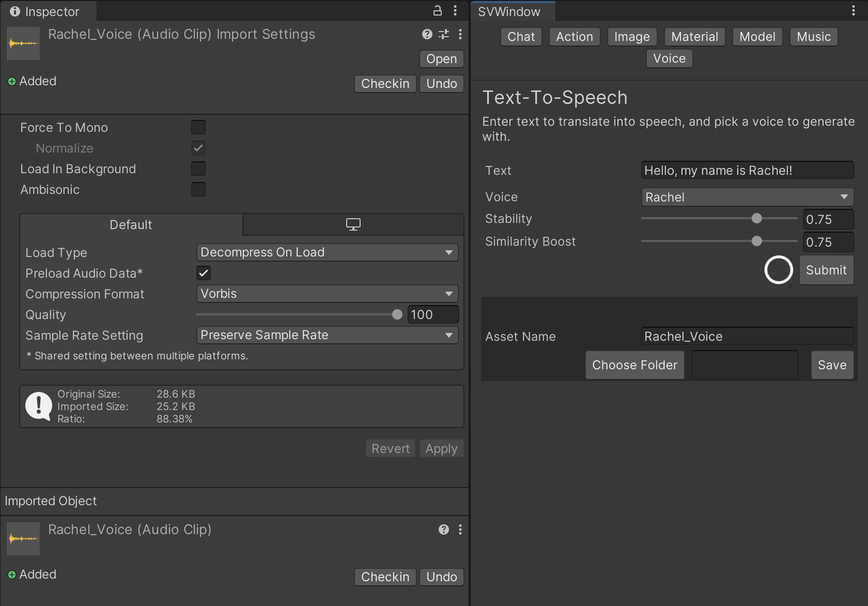The image size is (868, 606).
Task: Open the Voice dropdown showing Rachel
Action: point(747,197)
